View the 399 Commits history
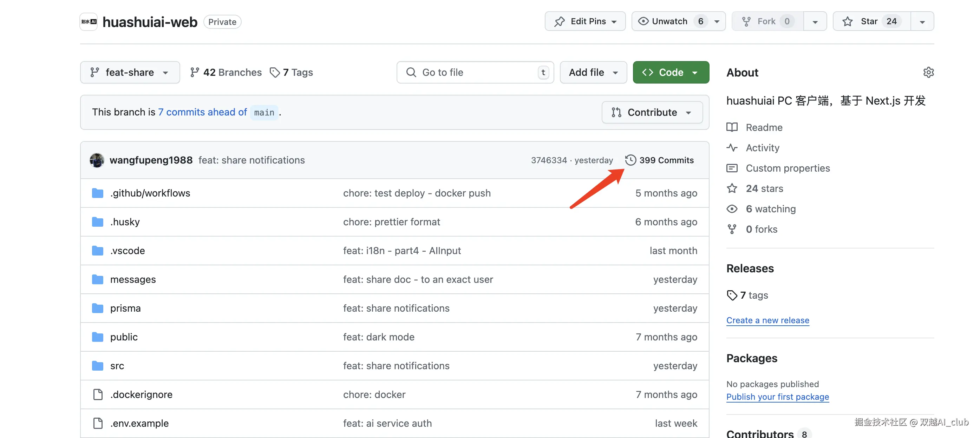The image size is (980, 438). tap(659, 160)
